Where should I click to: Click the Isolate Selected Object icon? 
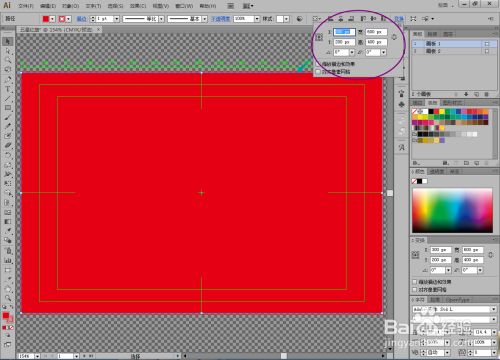coord(413,19)
